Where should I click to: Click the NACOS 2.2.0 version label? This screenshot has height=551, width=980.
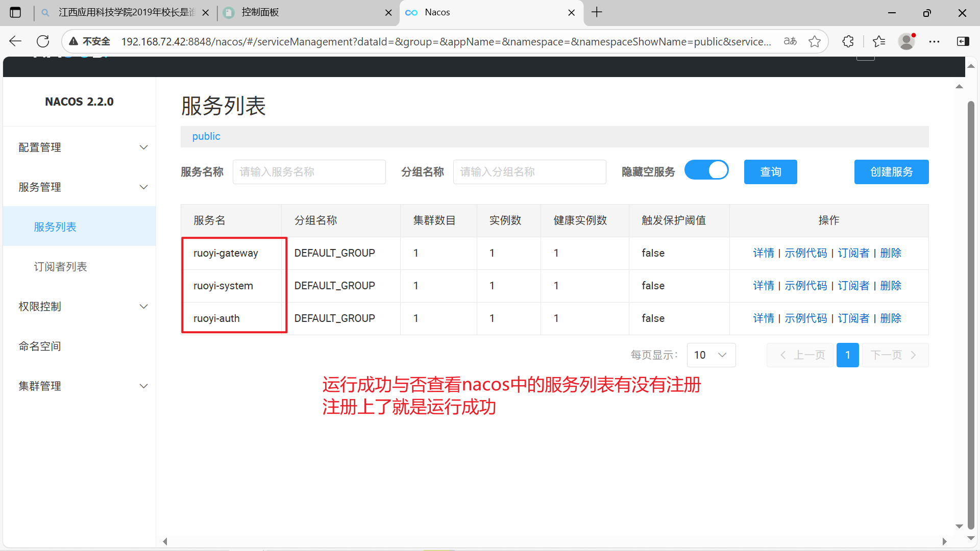79,102
